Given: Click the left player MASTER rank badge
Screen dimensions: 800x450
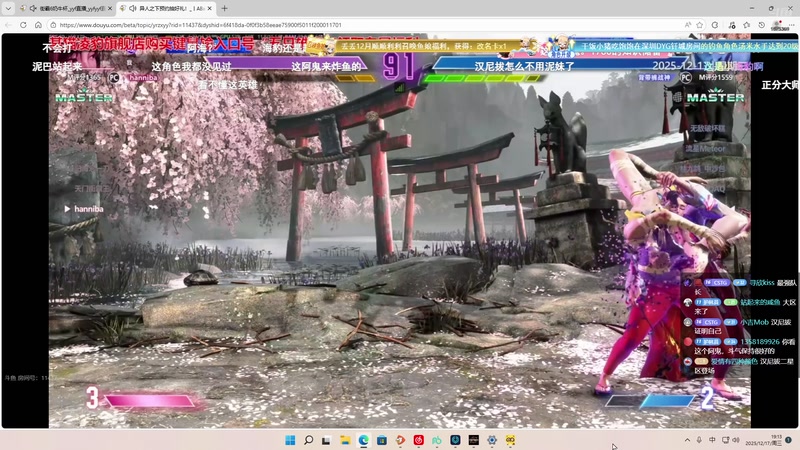Looking at the screenshot, I should (x=84, y=96).
